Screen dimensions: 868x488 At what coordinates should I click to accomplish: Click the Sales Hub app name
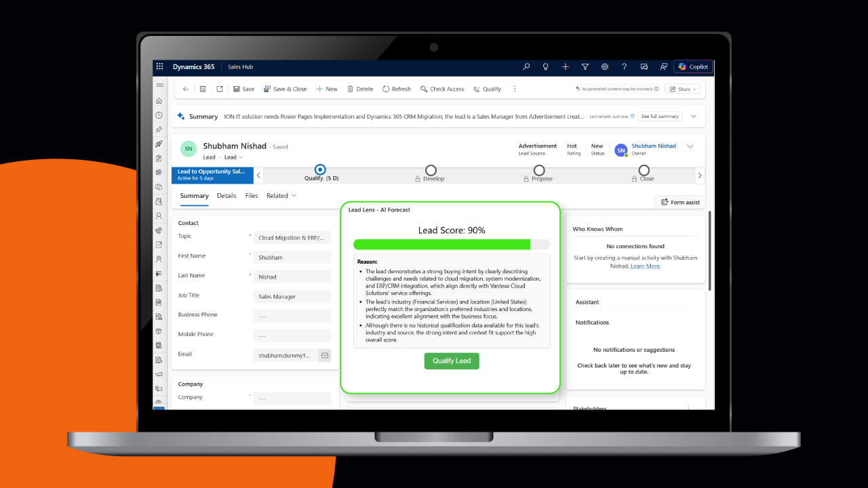[x=241, y=67]
